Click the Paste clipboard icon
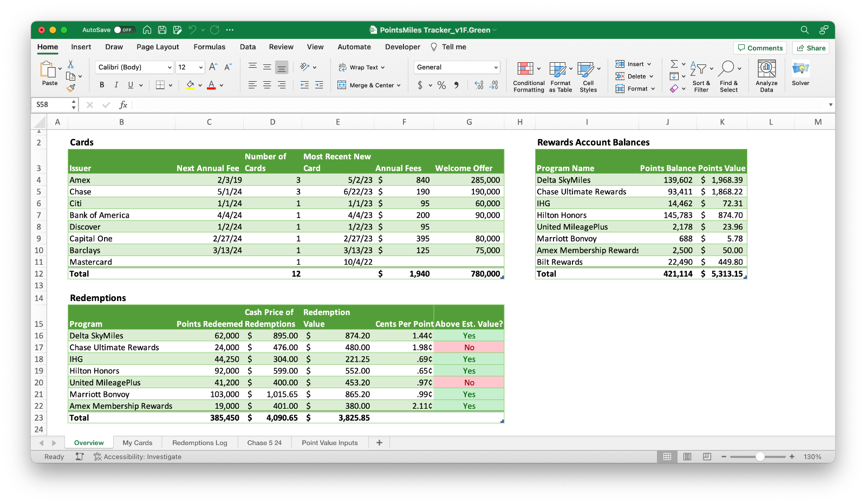 pyautogui.click(x=48, y=70)
